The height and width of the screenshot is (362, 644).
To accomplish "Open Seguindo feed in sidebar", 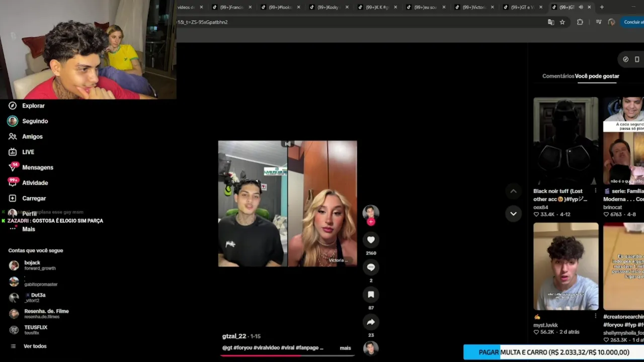I will pos(28,121).
